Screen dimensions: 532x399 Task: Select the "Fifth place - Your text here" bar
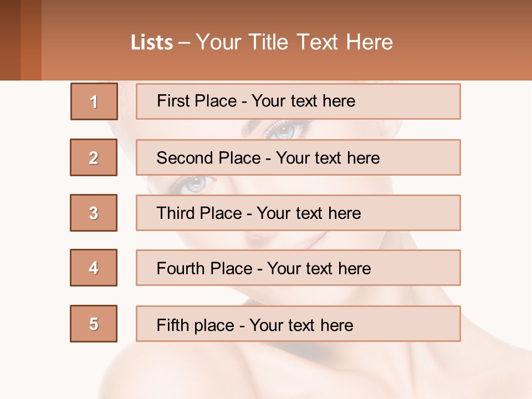tap(298, 324)
